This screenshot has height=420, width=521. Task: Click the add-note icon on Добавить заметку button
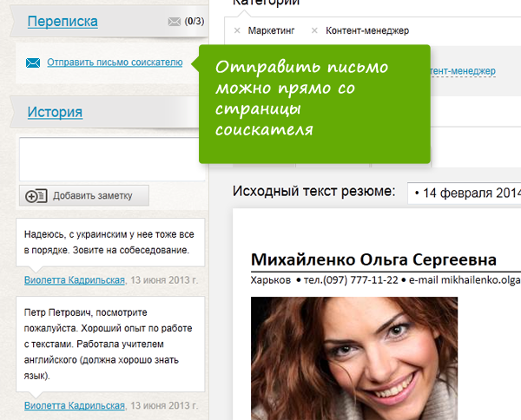[x=36, y=196]
